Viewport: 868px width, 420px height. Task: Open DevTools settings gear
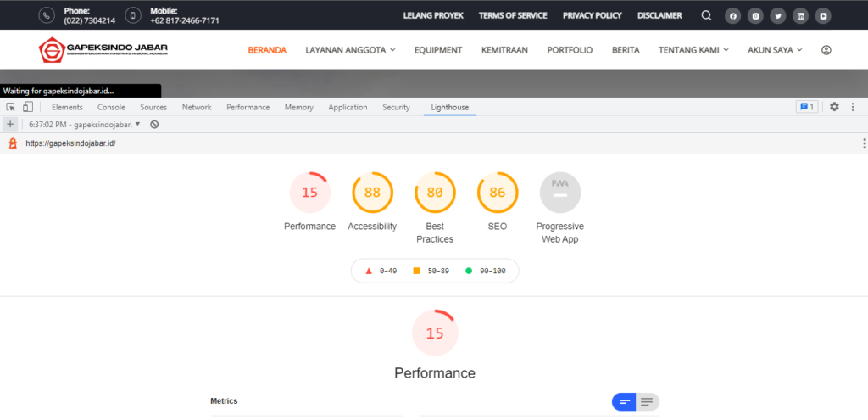(834, 107)
